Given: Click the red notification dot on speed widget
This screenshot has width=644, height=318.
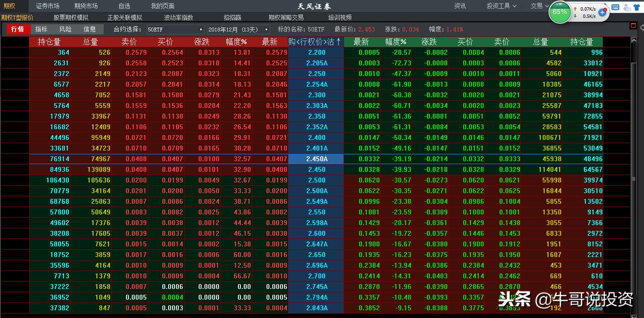Looking at the screenshot, I should pyautogui.click(x=605, y=9).
